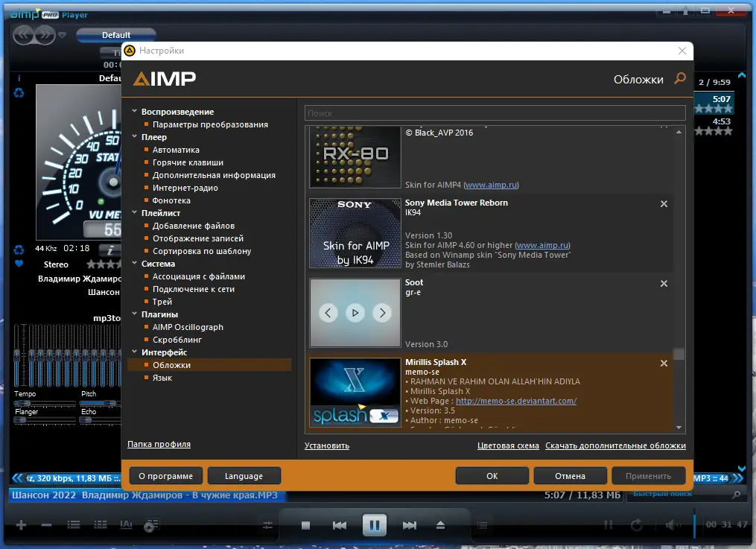Screen dimensions: 756x549
Task: Open the Трей settings page
Action: pos(162,301)
